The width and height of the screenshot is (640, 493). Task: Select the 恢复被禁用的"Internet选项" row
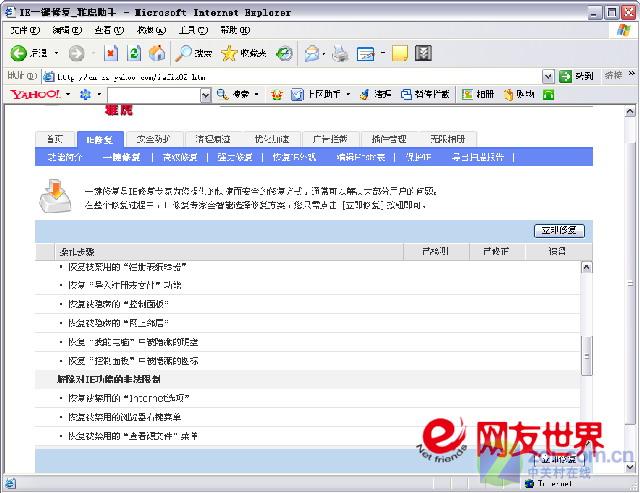point(307,398)
